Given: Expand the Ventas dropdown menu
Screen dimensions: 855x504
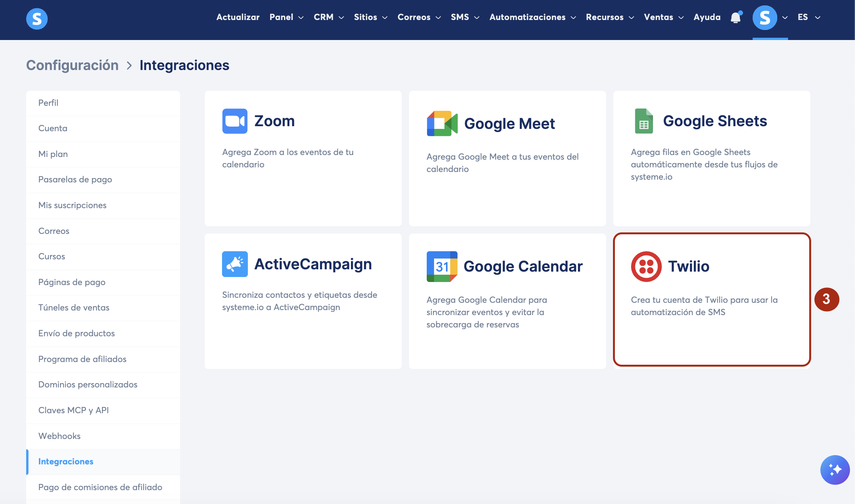Looking at the screenshot, I should pyautogui.click(x=664, y=17).
